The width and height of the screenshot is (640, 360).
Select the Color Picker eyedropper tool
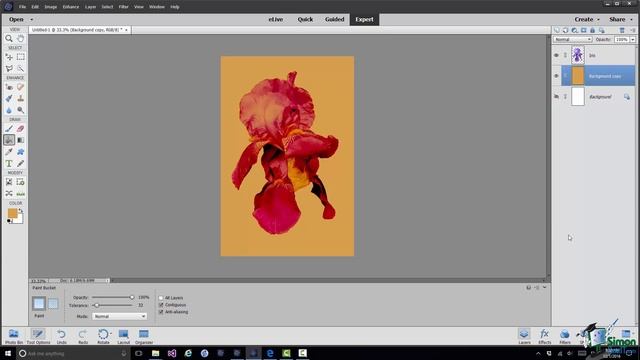click(x=9, y=152)
